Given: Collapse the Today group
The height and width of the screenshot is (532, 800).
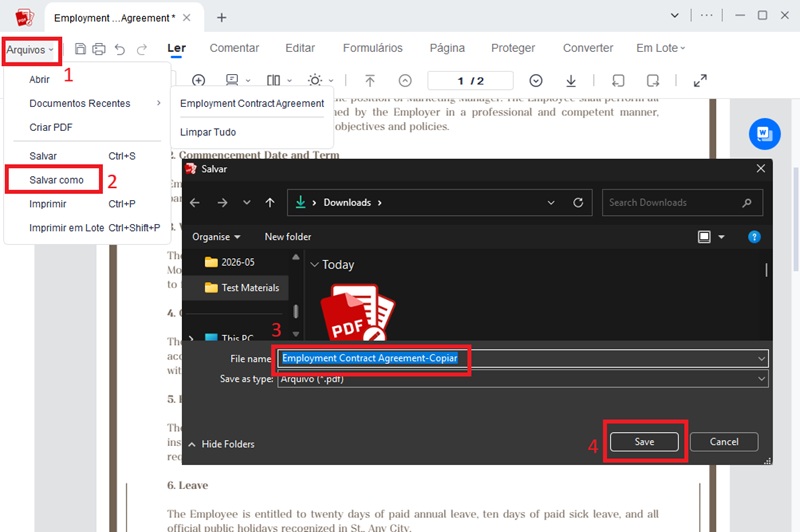Looking at the screenshot, I should [315, 265].
